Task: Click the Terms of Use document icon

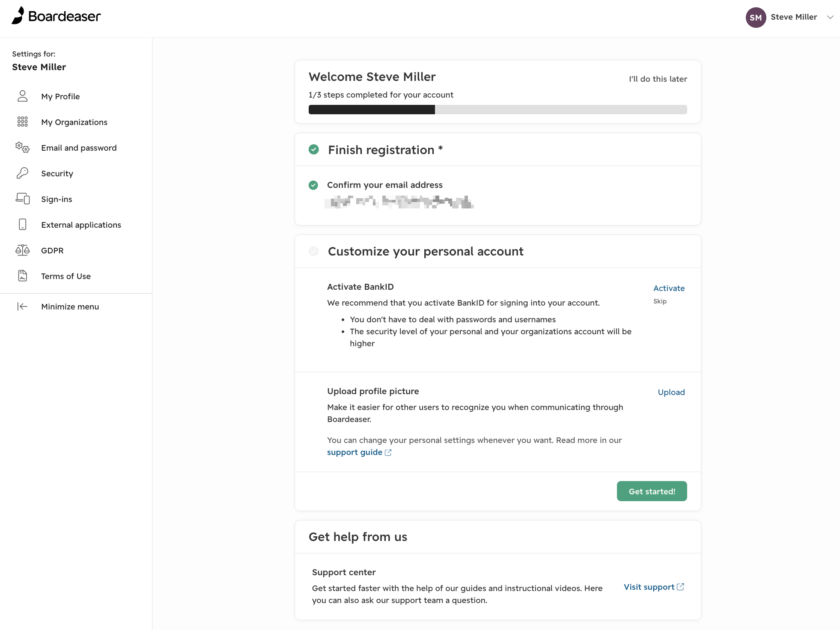Action: 23,276
